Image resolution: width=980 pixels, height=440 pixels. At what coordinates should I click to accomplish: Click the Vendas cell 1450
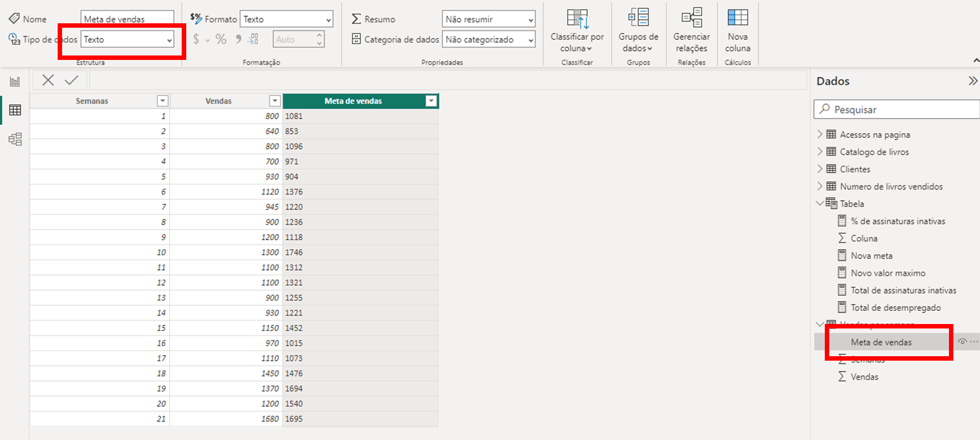point(226,373)
